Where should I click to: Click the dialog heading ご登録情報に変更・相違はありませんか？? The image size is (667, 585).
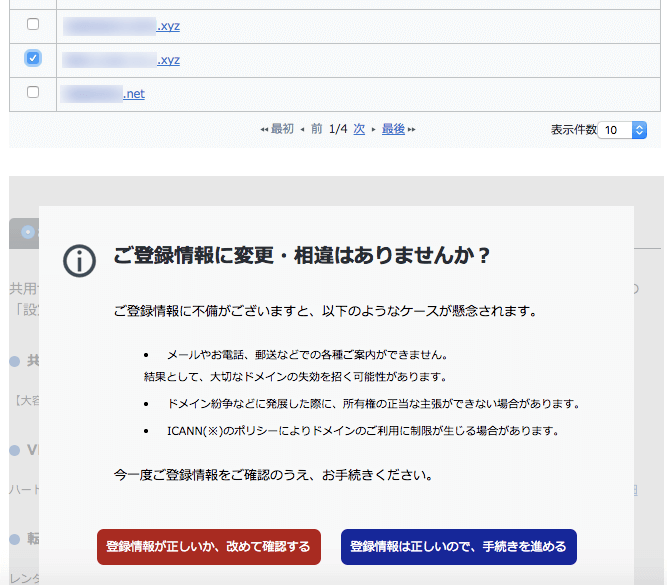click(302, 256)
